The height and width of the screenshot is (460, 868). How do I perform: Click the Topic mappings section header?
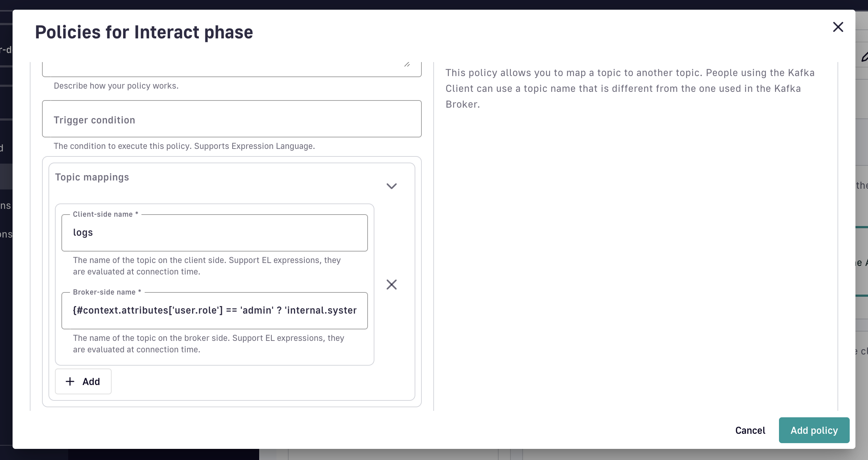(x=92, y=177)
